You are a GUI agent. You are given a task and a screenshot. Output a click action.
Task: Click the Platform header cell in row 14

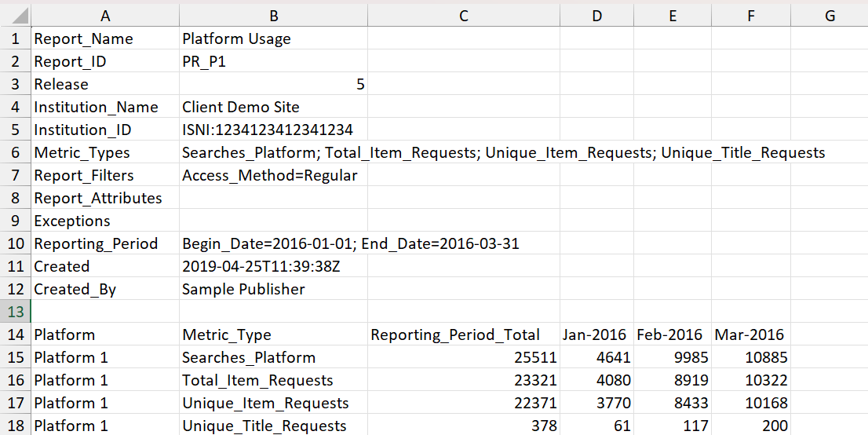(105, 334)
